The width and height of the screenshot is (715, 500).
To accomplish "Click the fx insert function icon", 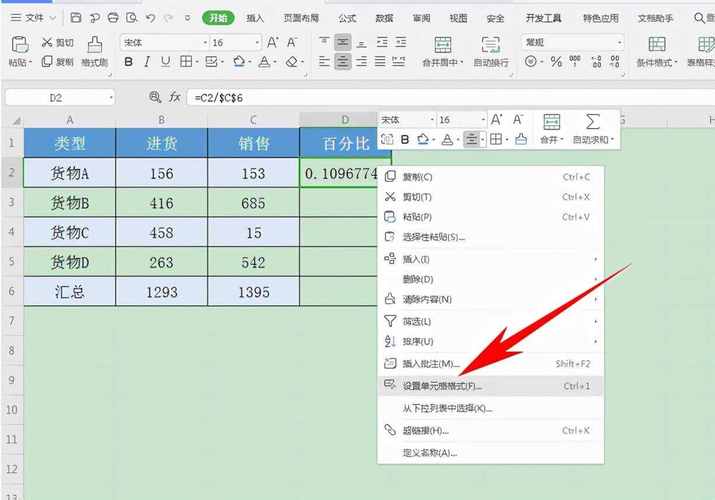I will 175,97.
